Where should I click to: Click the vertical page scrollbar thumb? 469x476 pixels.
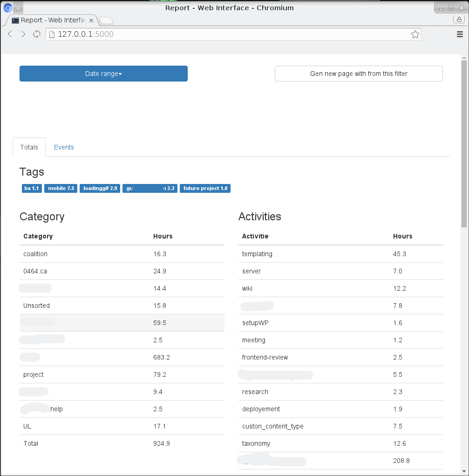pos(463,143)
